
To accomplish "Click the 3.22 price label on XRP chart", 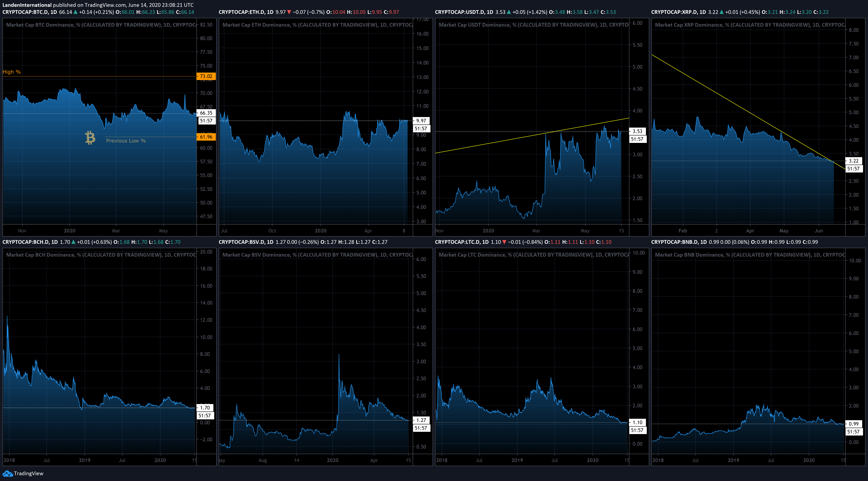I will tap(854, 161).
